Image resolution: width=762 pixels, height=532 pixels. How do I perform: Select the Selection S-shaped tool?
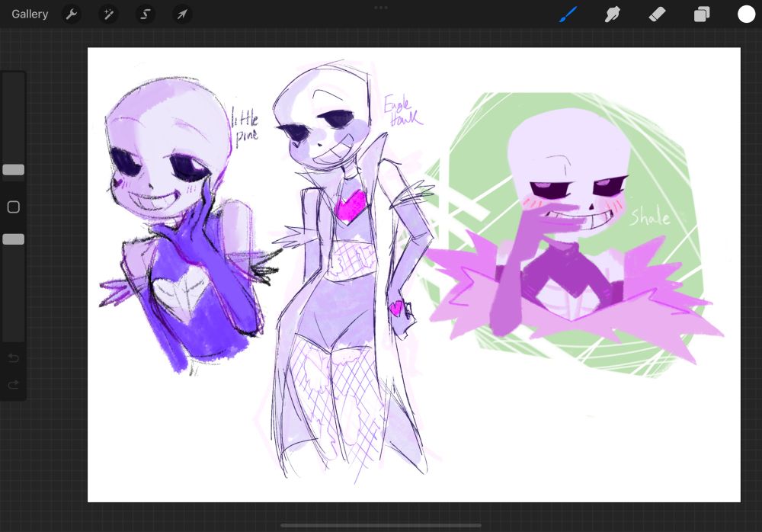click(145, 14)
